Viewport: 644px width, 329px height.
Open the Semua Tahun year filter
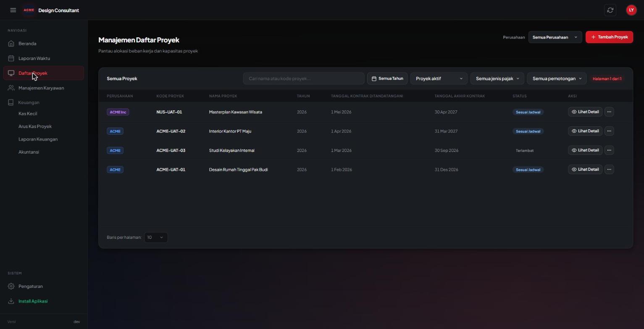tap(387, 78)
